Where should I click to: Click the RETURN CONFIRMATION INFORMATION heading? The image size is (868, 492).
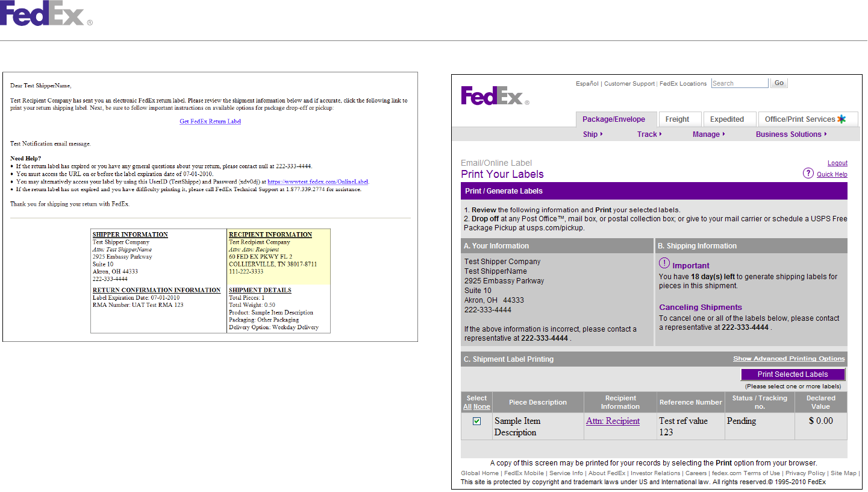(x=157, y=290)
